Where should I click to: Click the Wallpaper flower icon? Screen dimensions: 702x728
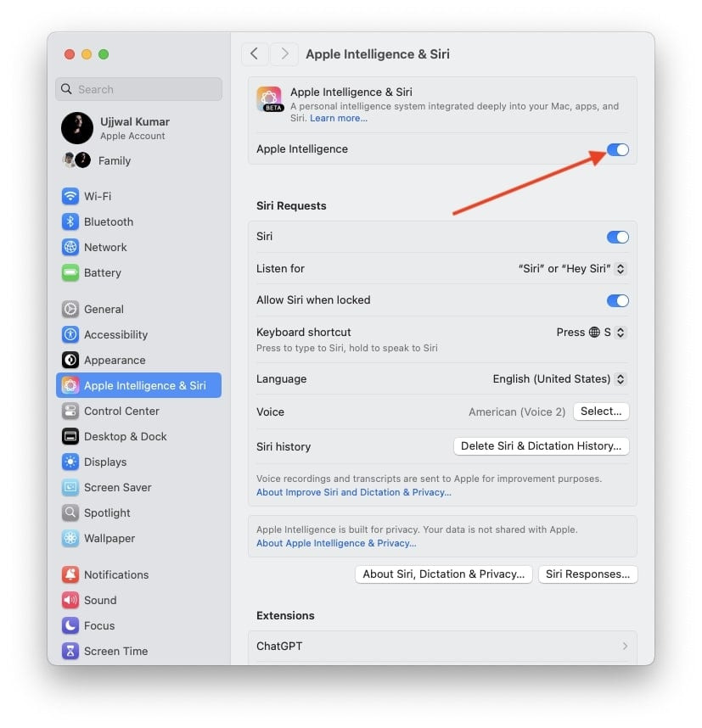[70, 539]
